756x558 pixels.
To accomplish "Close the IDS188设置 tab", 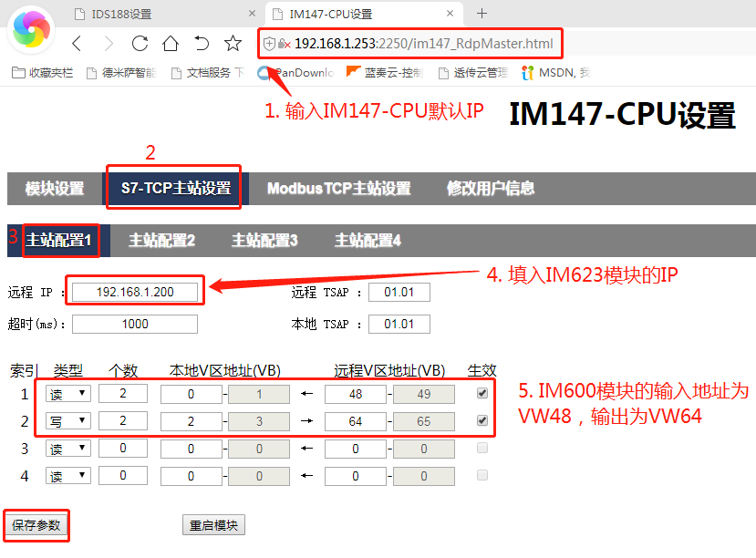I will pyautogui.click(x=252, y=14).
